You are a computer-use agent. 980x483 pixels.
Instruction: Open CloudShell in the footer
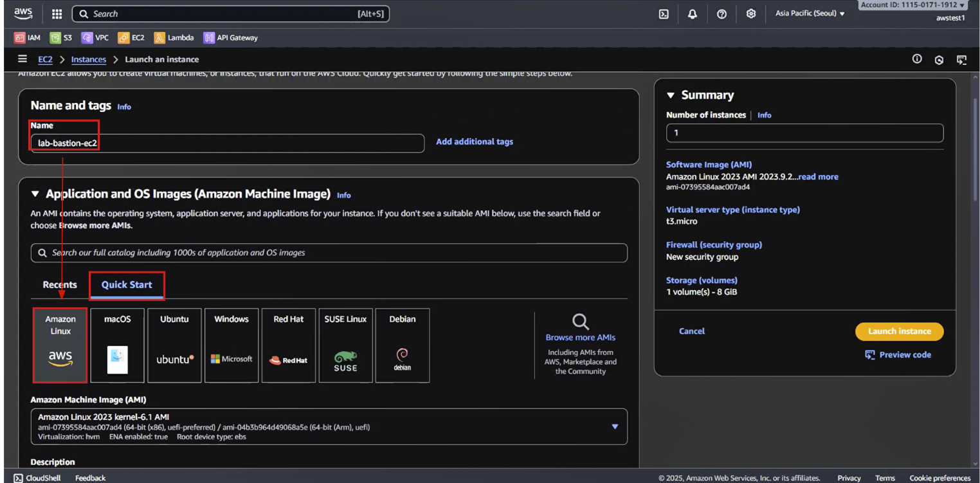[37, 478]
